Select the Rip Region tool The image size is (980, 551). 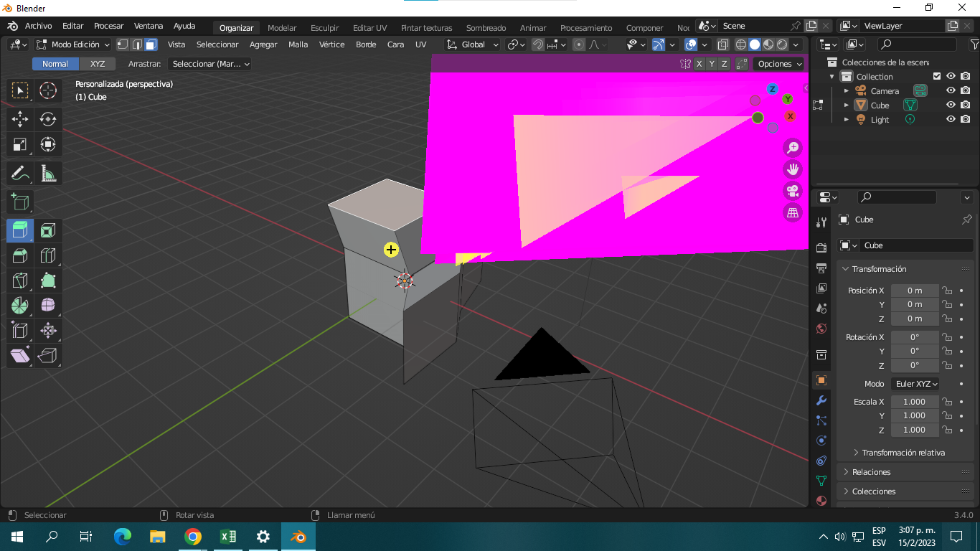tap(48, 356)
